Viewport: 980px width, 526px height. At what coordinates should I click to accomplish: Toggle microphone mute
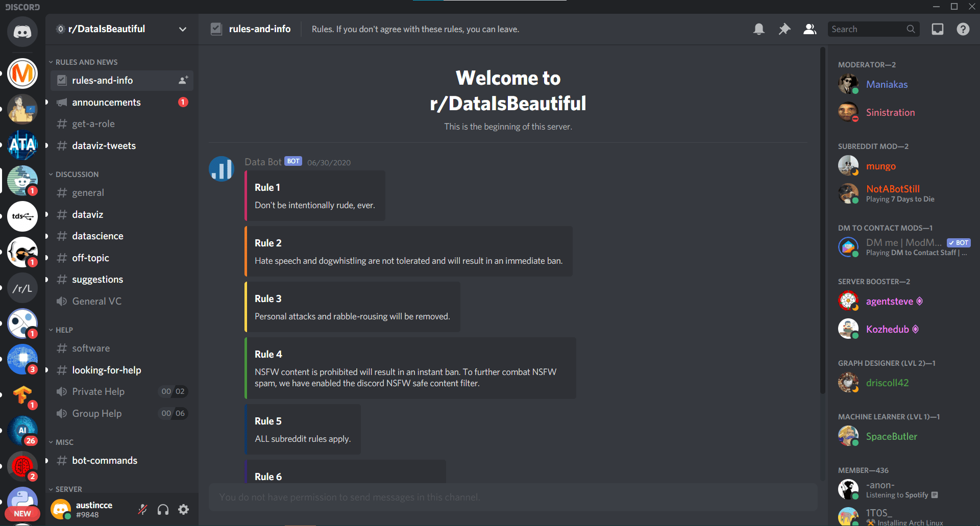[x=143, y=509]
